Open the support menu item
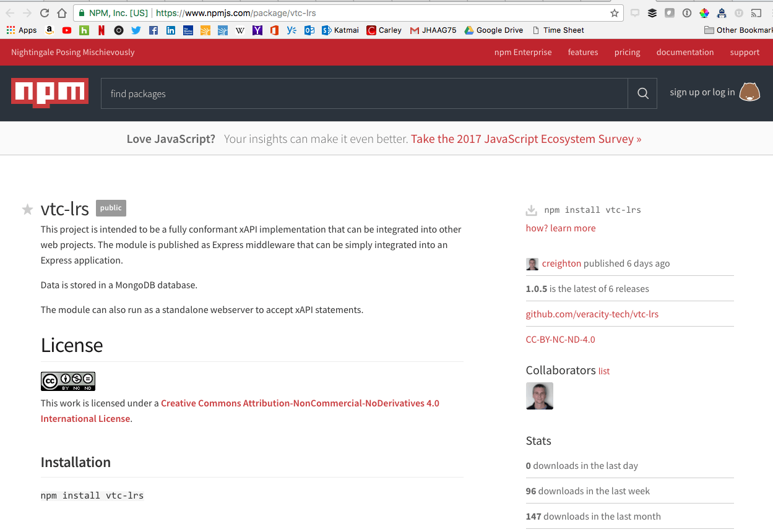This screenshot has width=773, height=532. [x=745, y=52]
